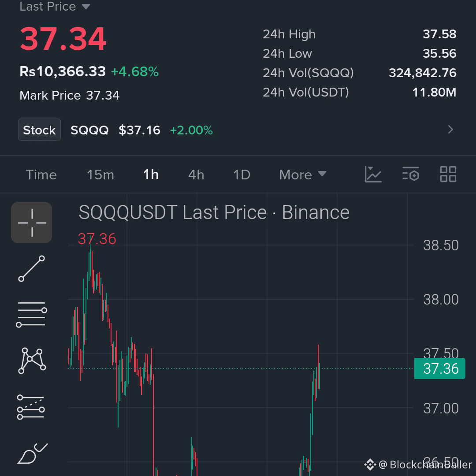Screen dimensions: 476x476
Task: Switch to Time chart view
Action: click(x=41, y=175)
